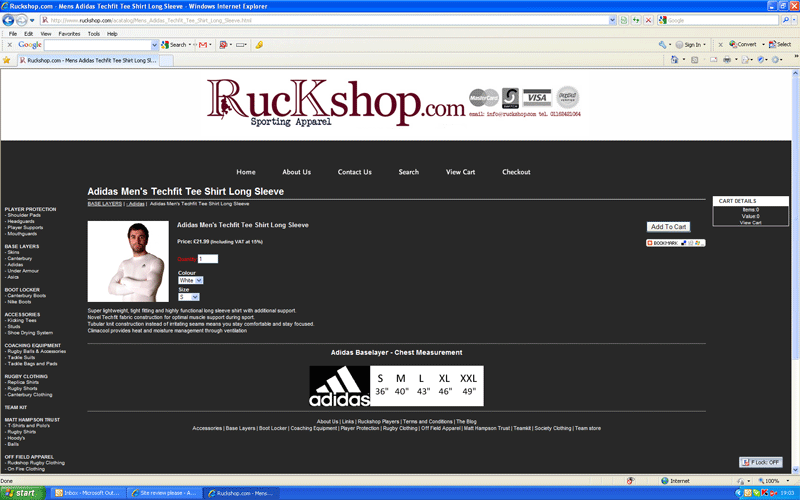
Task: Click the MasterCard logo in header
Action: (x=483, y=97)
